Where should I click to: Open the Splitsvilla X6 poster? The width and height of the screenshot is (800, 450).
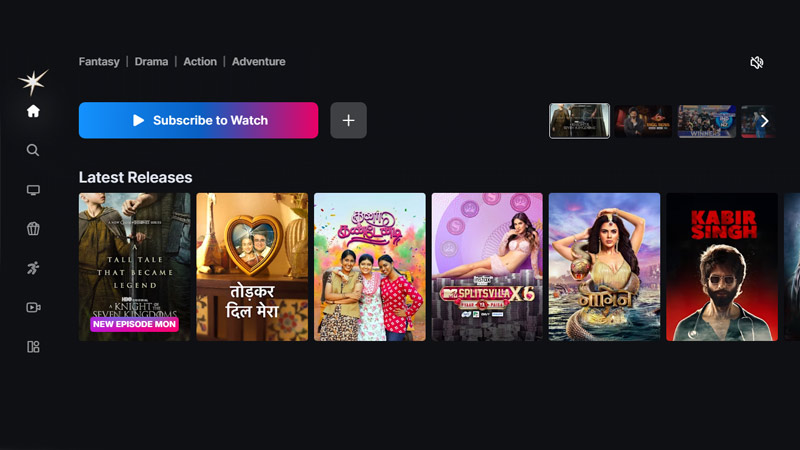pos(487,267)
